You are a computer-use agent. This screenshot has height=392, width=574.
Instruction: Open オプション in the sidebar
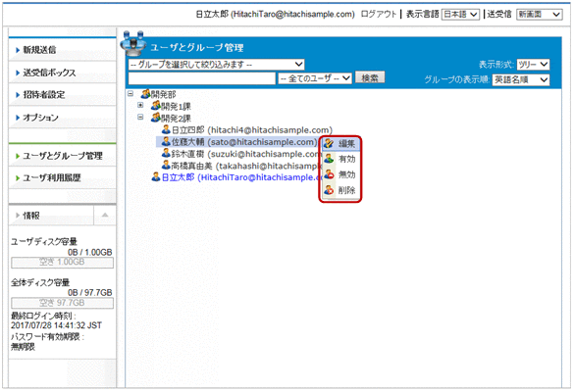pos(62,118)
